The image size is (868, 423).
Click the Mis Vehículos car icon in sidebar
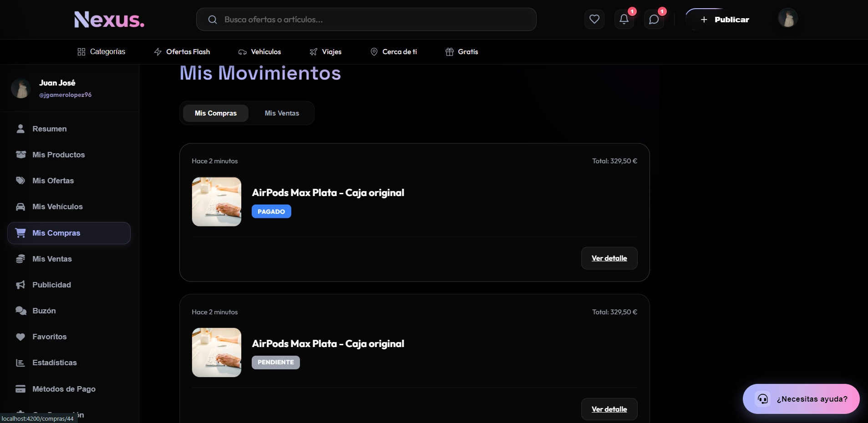click(20, 206)
